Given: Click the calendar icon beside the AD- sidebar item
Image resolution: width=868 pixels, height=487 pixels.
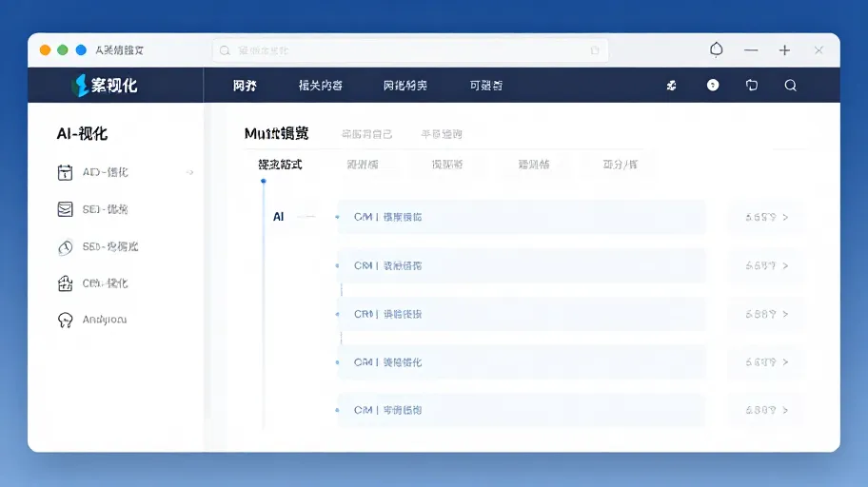Looking at the screenshot, I should click(x=65, y=173).
